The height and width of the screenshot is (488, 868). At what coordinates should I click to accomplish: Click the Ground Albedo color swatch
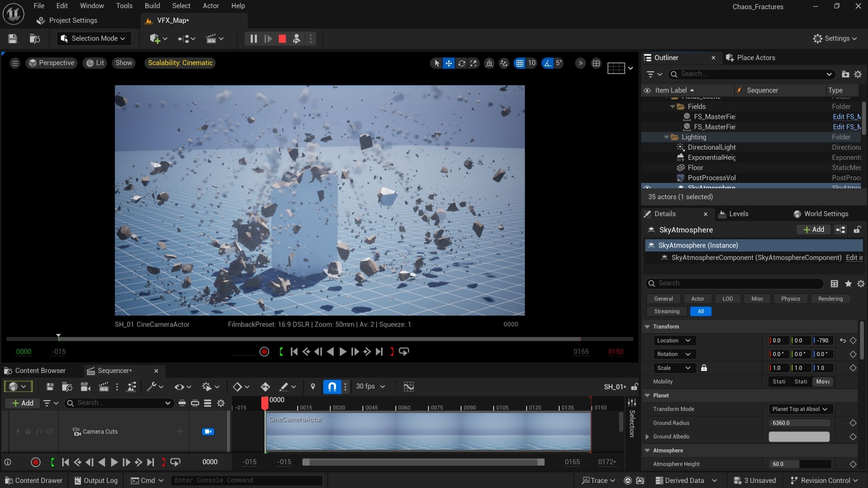(x=799, y=437)
